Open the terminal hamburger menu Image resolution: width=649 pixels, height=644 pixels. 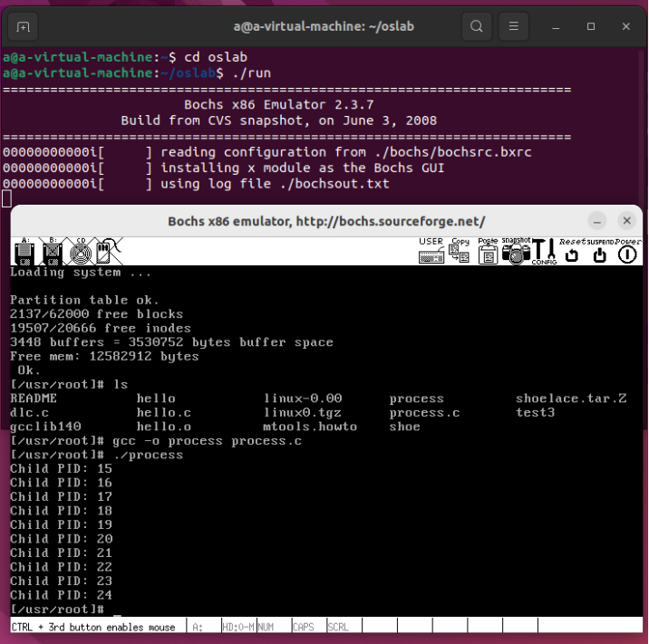click(x=514, y=26)
